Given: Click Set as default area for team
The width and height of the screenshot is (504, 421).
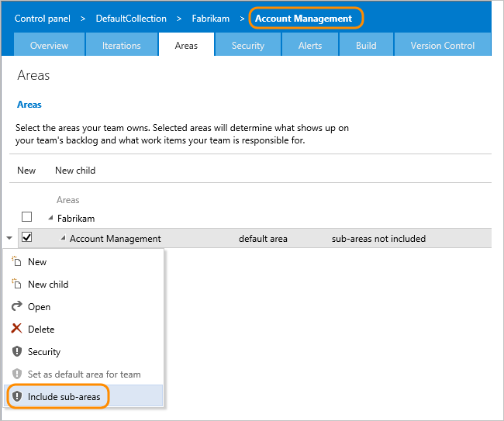Looking at the screenshot, I should 83,374.
